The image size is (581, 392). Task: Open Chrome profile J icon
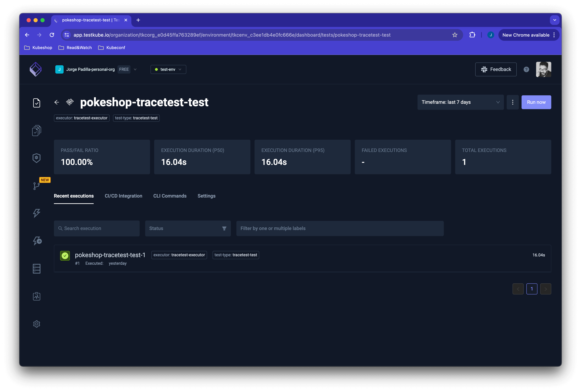[x=490, y=35]
